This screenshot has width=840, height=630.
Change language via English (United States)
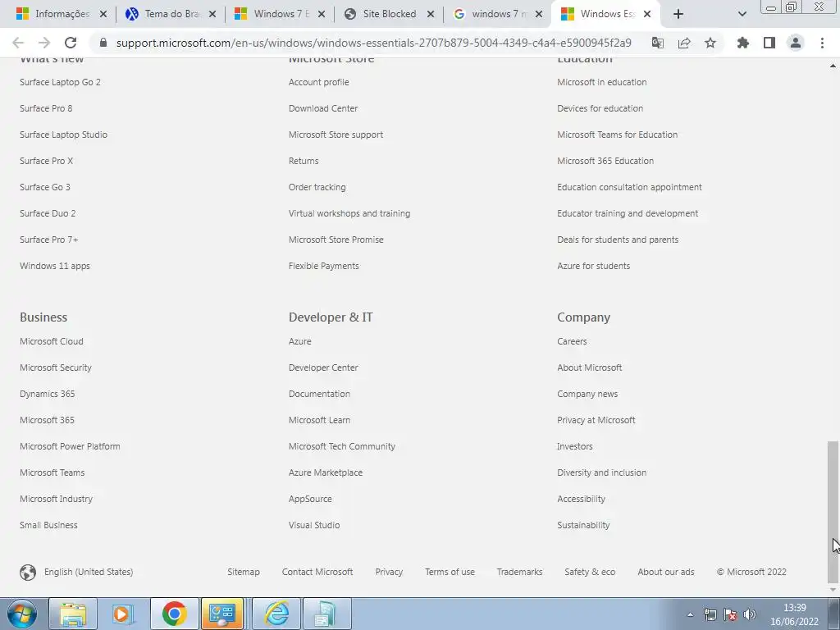(x=89, y=572)
